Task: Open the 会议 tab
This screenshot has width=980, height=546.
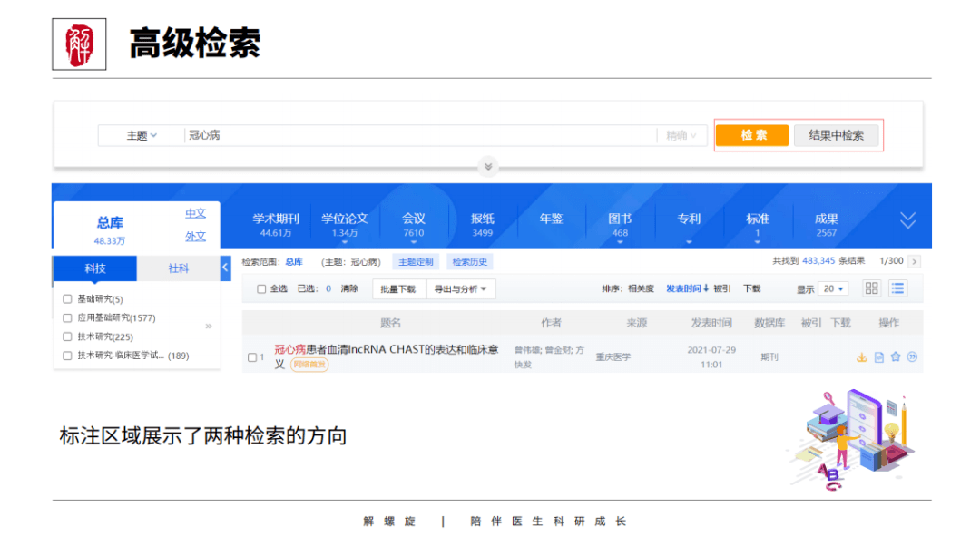Action: pos(413,225)
